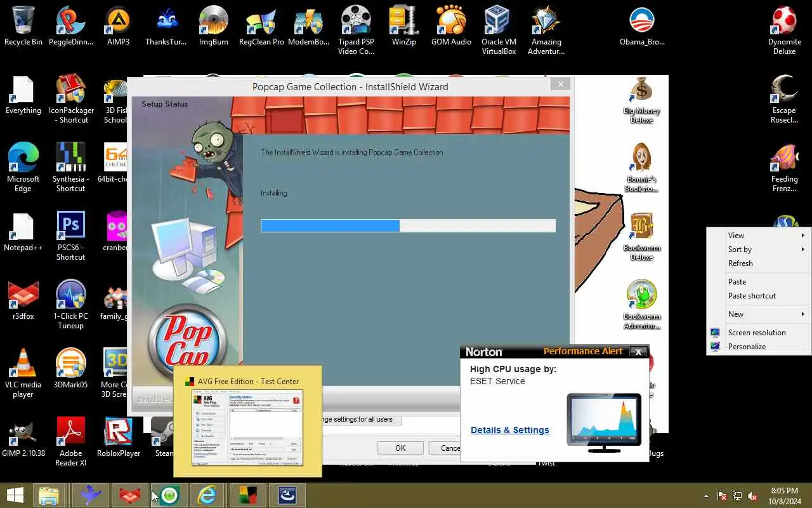Click the installation progress bar
812x508 pixels.
[408, 225]
